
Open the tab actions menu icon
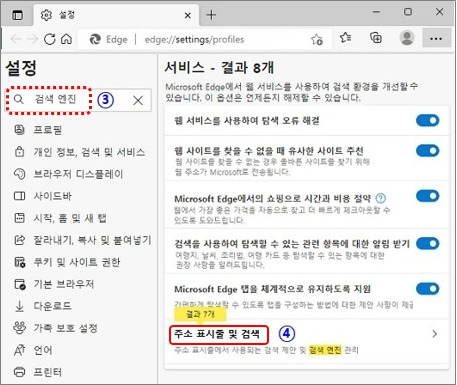[x=17, y=15]
